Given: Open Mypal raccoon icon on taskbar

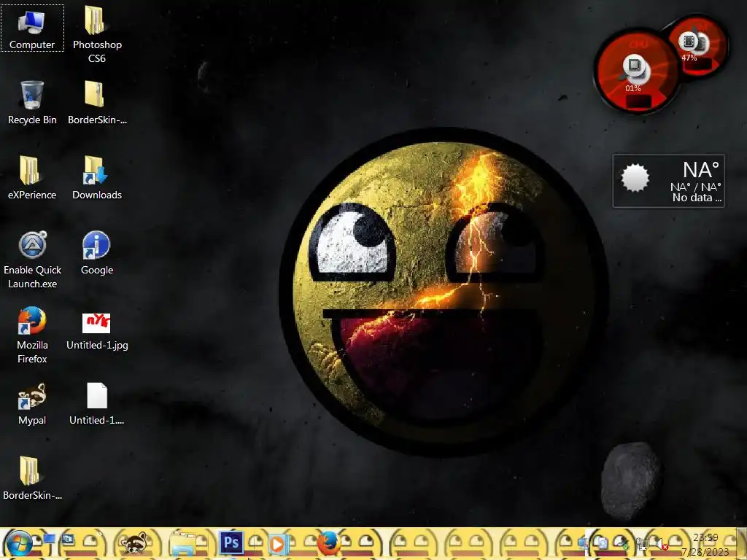Looking at the screenshot, I should (133, 544).
